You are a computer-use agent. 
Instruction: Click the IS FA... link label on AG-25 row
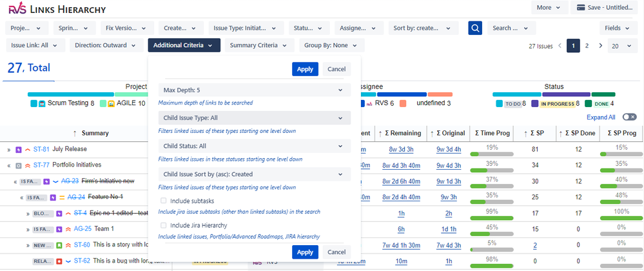click(x=43, y=230)
